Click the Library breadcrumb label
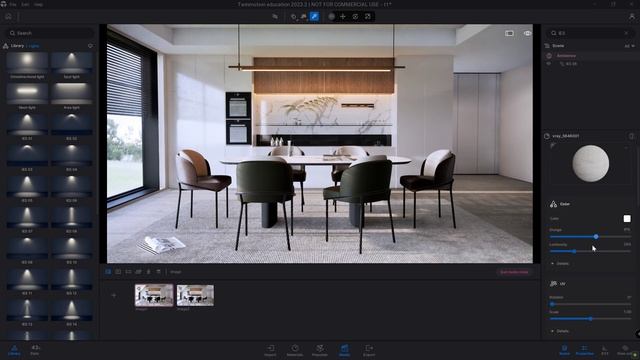 (18, 46)
